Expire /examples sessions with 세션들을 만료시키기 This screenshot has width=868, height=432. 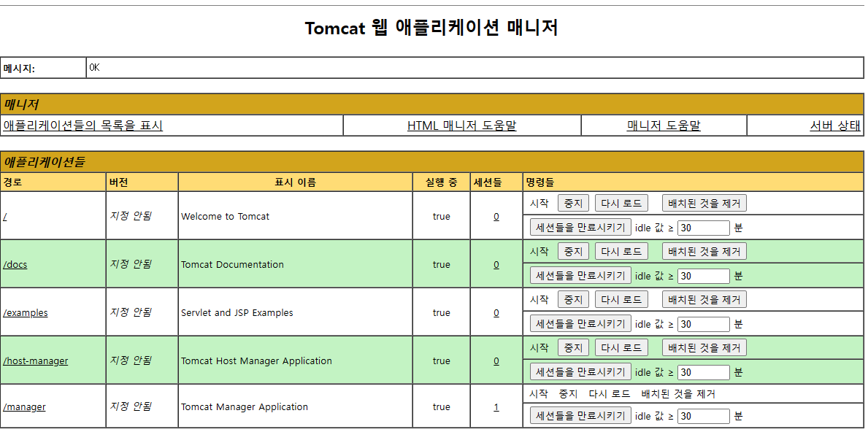pos(580,323)
